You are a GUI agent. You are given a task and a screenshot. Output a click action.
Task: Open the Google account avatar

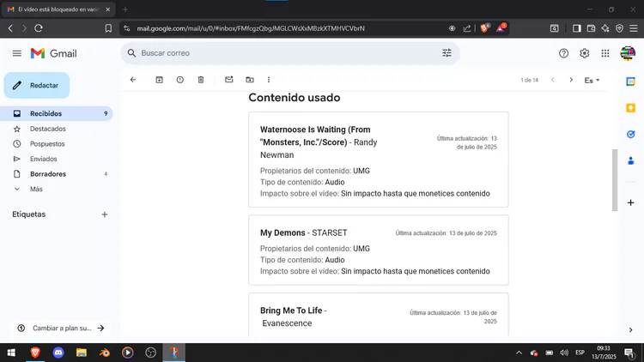[x=628, y=53]
